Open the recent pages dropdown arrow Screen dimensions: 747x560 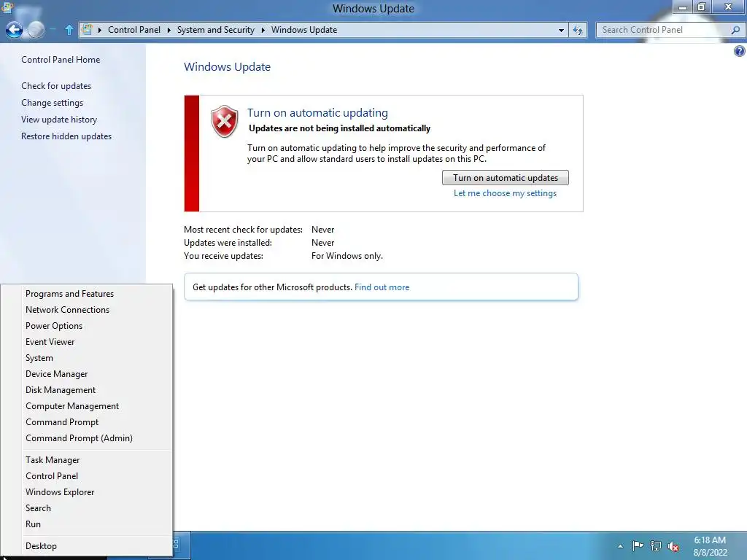coord(53,30)
